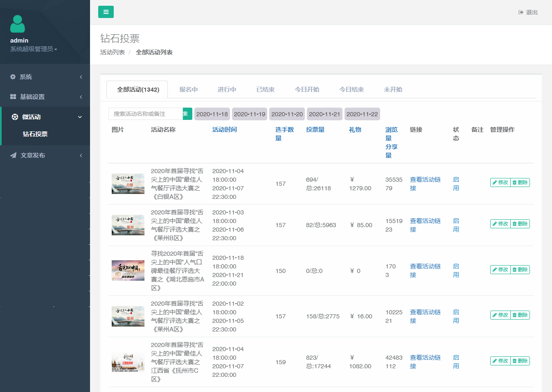
Task: Filter by date 2020-11-19
Action: [250, 114]
